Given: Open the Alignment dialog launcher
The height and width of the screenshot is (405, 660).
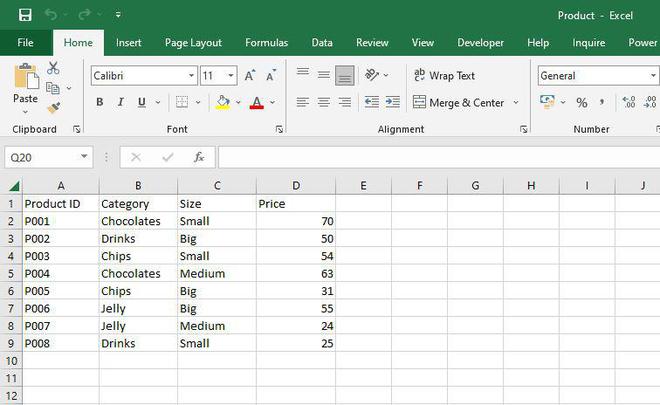Looking at the screenshot, I should click(524, 129).
